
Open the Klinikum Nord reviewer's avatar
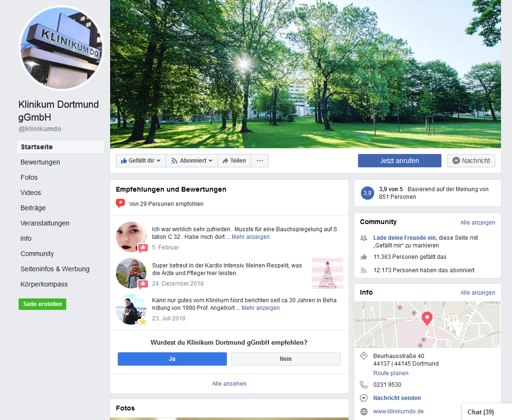point(131,309)
